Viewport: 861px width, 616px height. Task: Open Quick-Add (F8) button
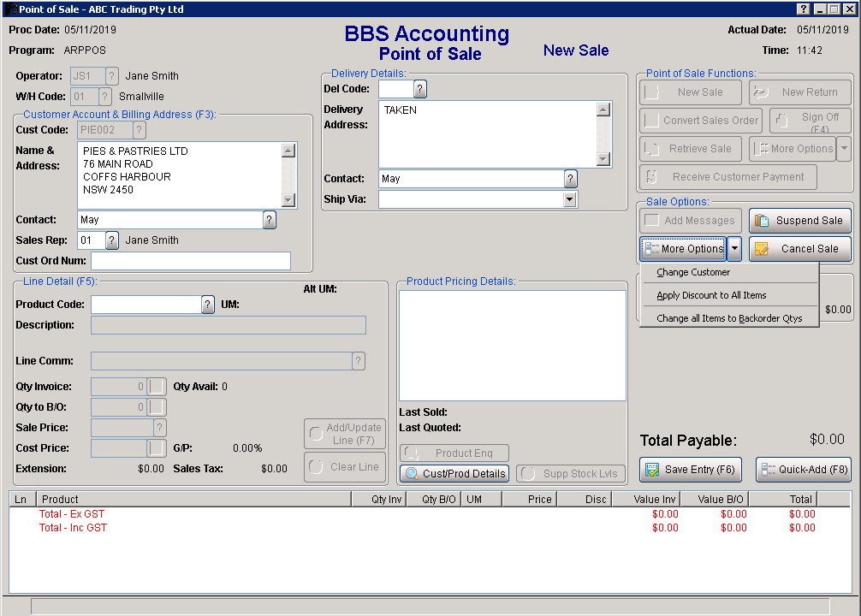click(803, 470)
